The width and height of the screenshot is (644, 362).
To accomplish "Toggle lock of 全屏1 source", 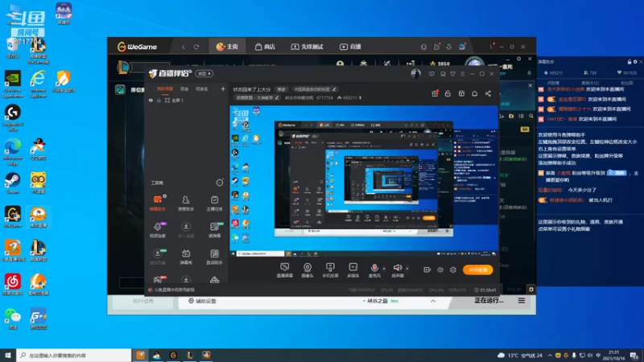I will [159, 100].
